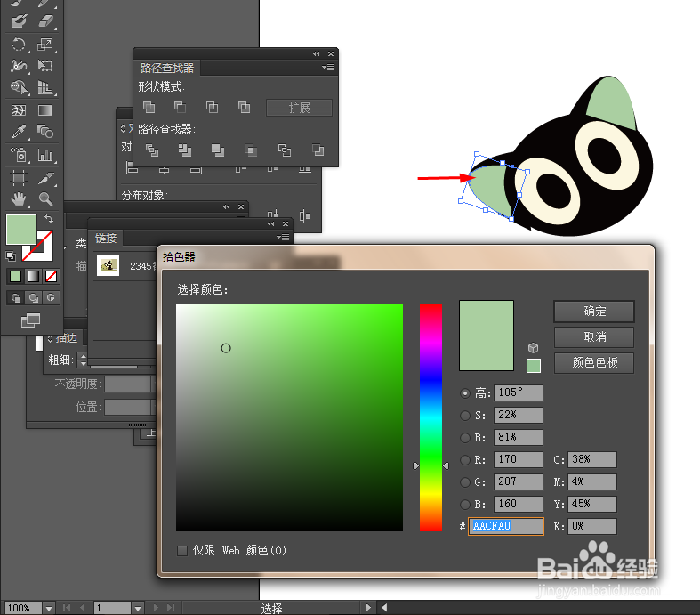Select the Shape Builder tool
Image resolution: width=700 pixels, height=615 pixels.
pyautogui.click(x=19, y=87)
